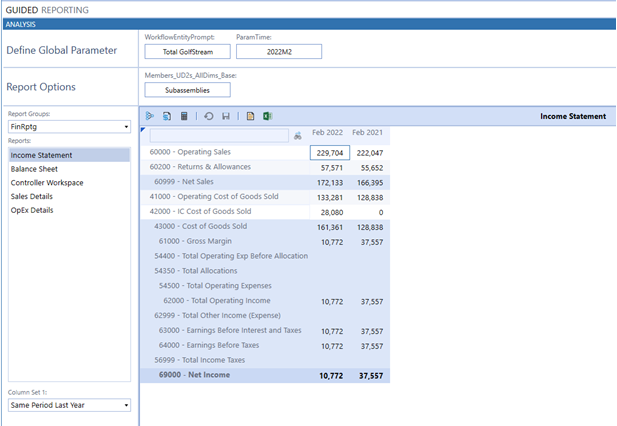Click the 172,133 Net Sales cell
Image resolution: width=617 pixels, height=426 pixels.
(x=330, y=183)
